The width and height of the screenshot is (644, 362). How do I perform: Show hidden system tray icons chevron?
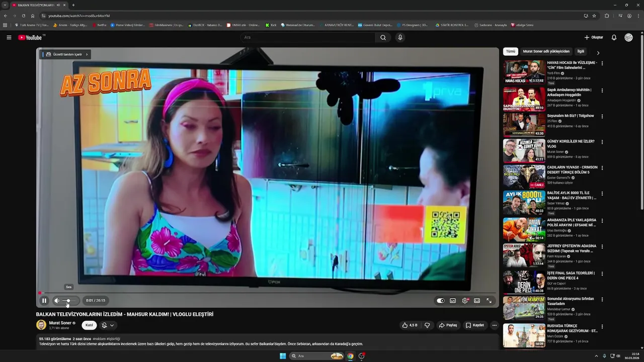tap(596, 356)
